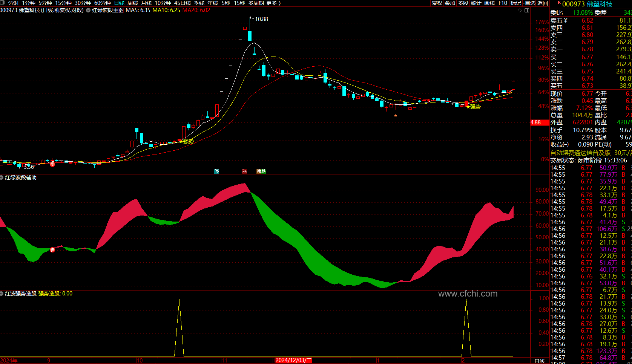Switch to 月线 monthly chart

pos(146,3)
